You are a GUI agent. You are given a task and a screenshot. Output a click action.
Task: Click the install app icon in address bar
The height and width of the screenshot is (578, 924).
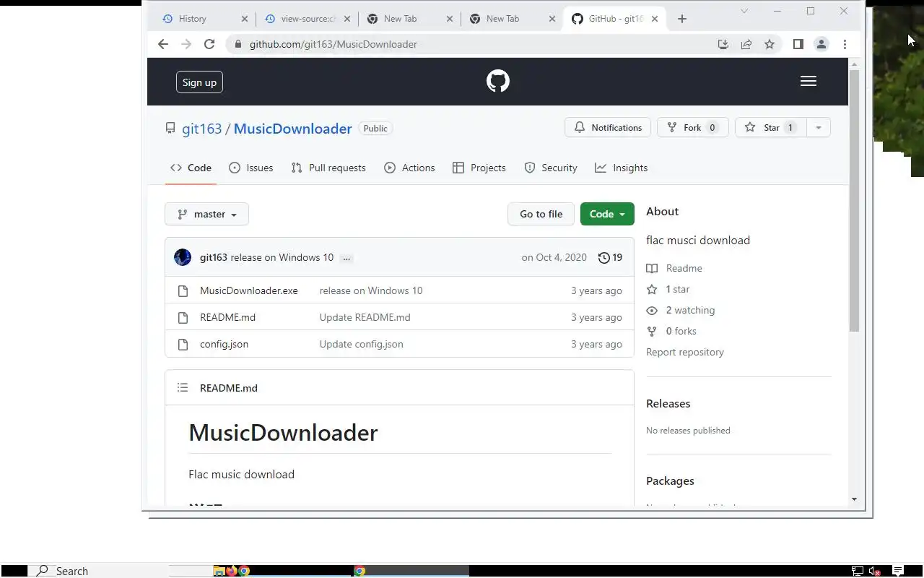pyautogui.click(x=723, y=44)
